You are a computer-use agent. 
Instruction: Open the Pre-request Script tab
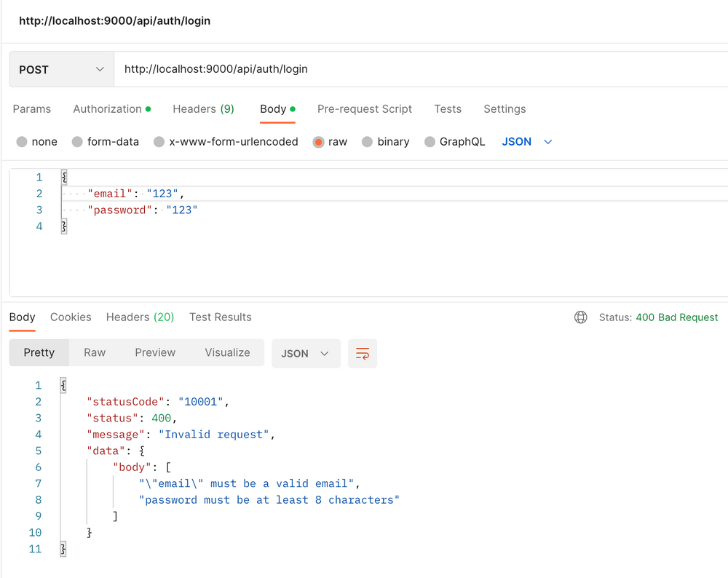[365, 109]
